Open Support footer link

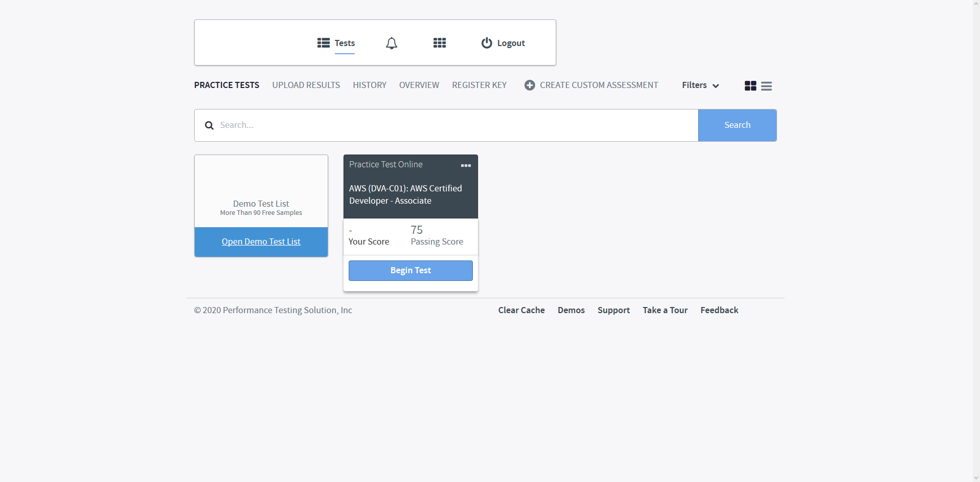(613, 310)
